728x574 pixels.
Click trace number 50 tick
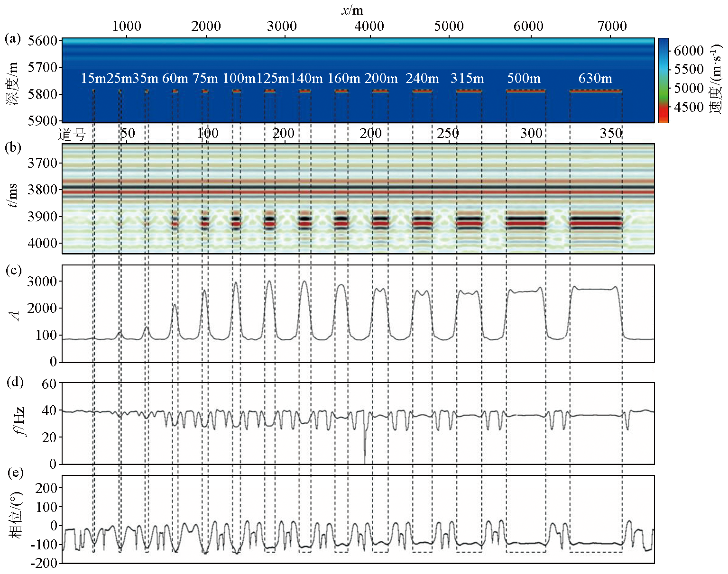click(128, 134)
